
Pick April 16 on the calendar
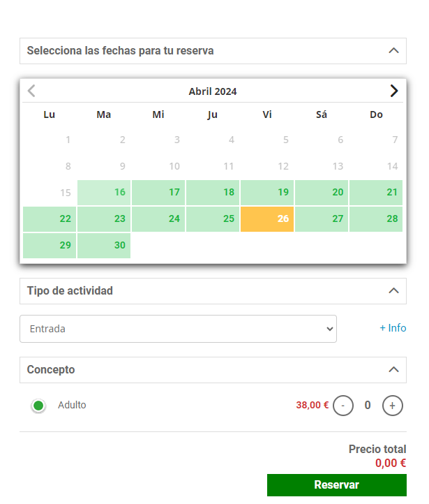click(x=104, y=193)
